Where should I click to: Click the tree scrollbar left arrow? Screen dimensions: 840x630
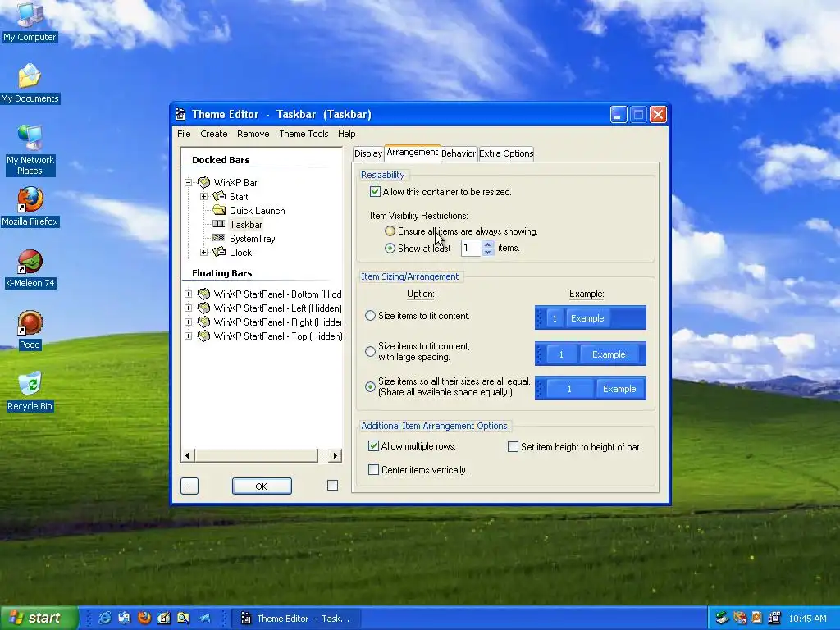click(x=187, y=456)
